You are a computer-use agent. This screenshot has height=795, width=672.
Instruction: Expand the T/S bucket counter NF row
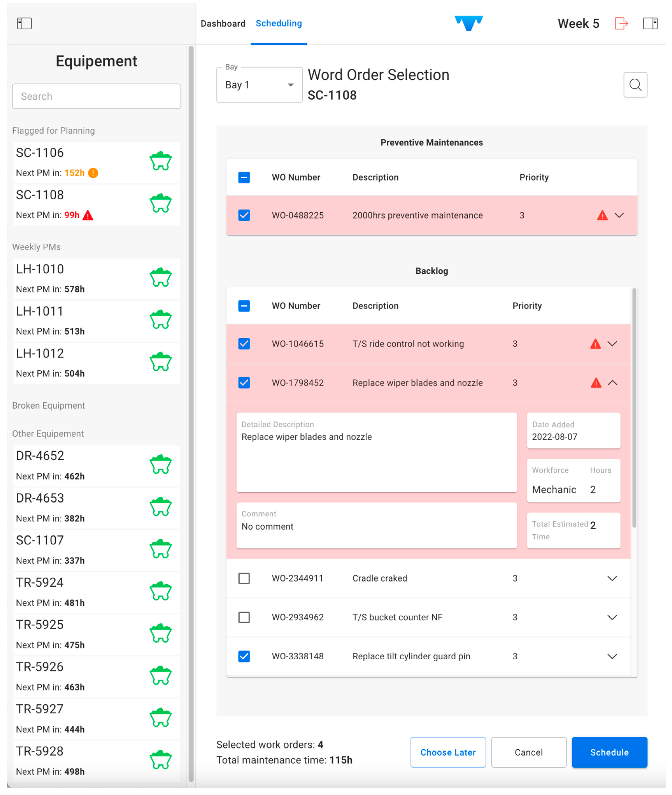(x=612, y=617)
